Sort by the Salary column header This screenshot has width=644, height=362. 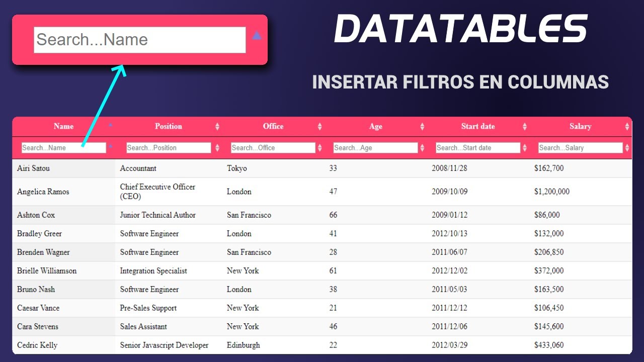click(580, 127)
